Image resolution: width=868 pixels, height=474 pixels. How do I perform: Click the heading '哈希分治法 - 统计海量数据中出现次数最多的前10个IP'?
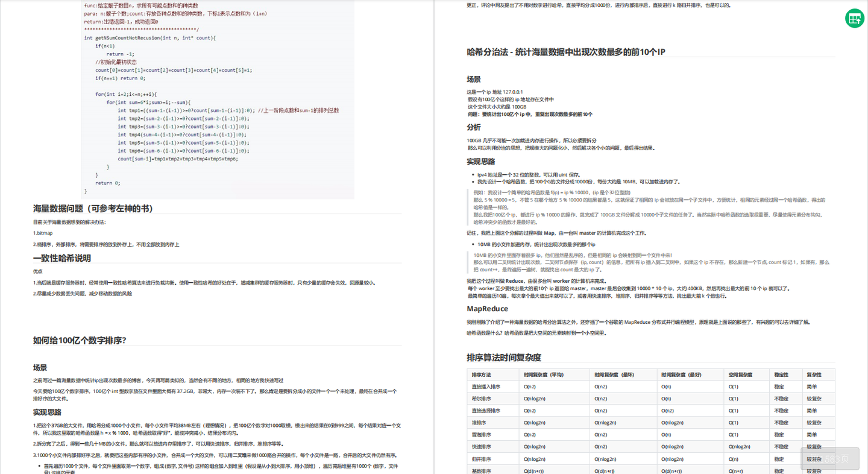(x=566, y=52)
